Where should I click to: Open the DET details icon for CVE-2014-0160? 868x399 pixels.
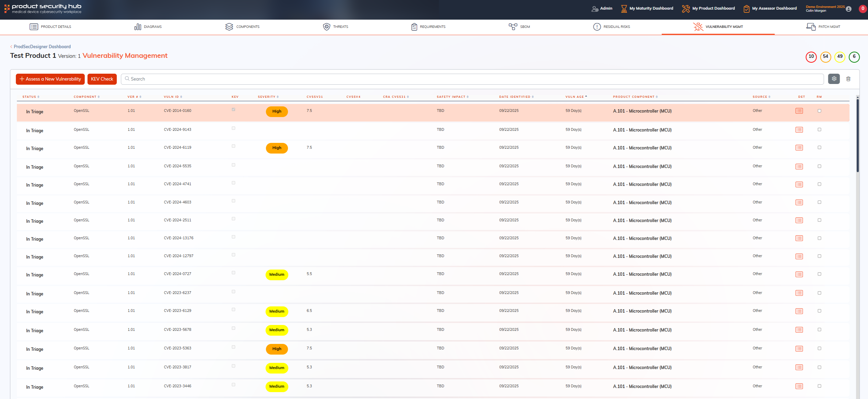[x=799, y=111]
